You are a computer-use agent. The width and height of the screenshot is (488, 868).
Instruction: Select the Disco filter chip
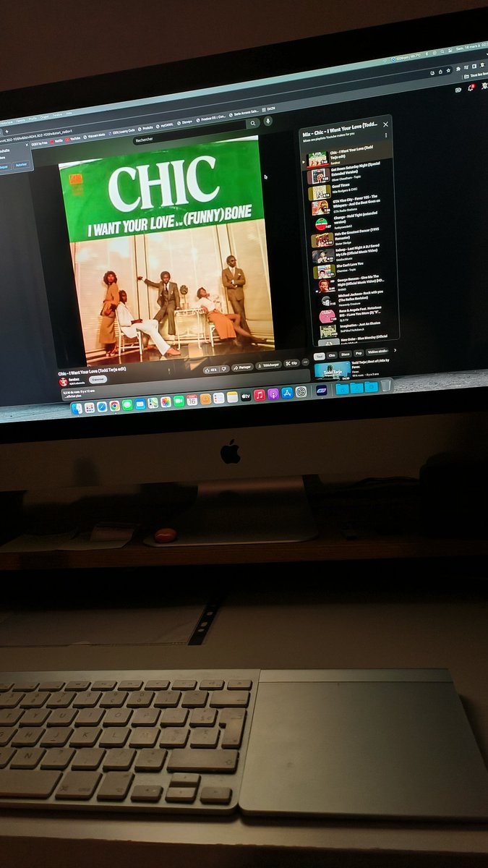tap(346, 355)
